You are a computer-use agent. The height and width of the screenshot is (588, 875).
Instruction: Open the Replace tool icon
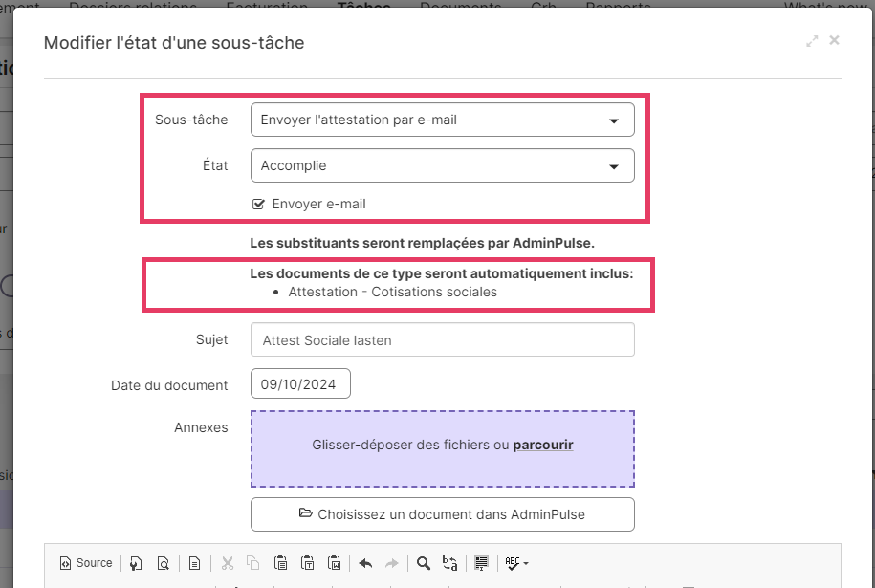tap(449, 563)
